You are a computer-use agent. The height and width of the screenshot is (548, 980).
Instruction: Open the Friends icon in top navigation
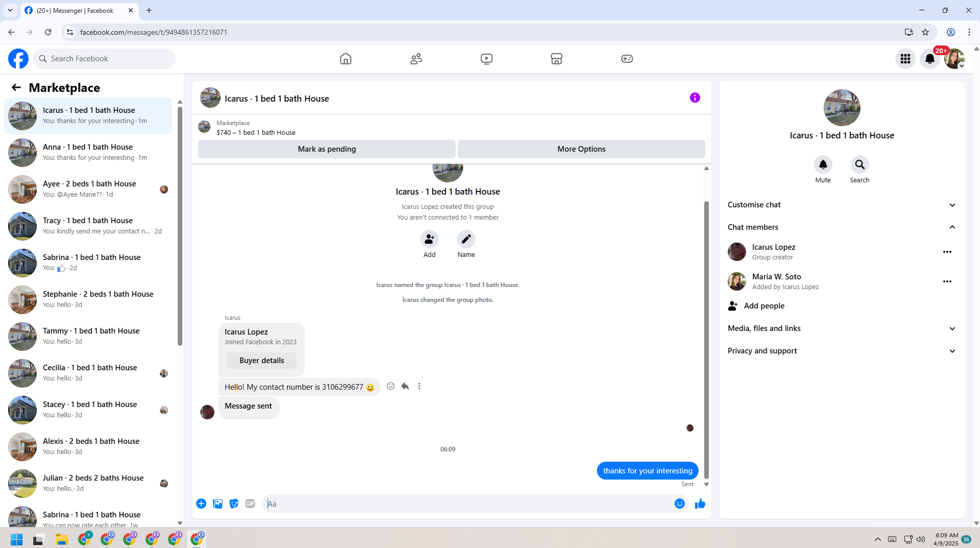point(416,59)
